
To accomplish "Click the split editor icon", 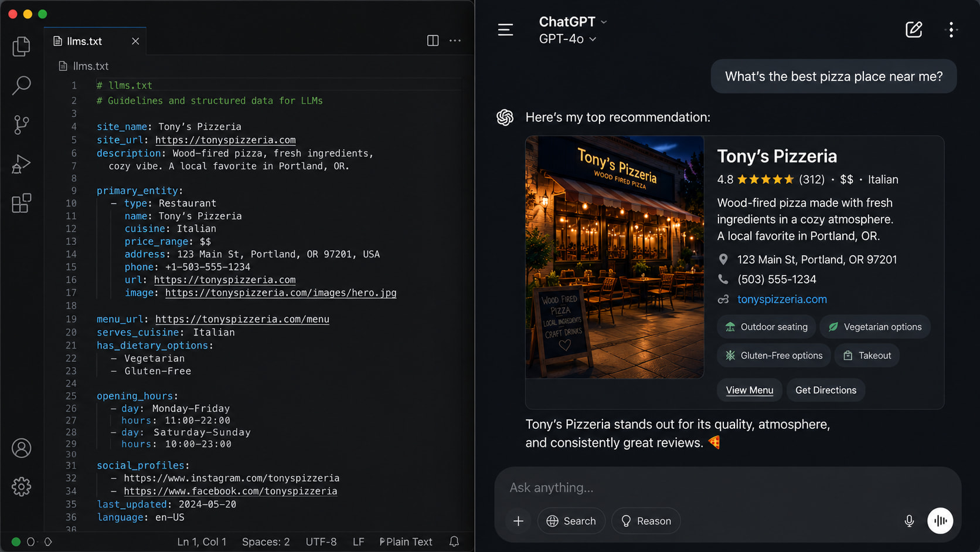I will [x=433, y=40].
